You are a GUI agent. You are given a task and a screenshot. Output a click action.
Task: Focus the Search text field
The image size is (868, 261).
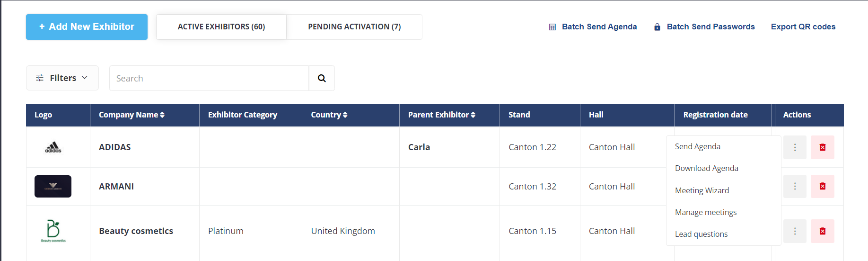click(209, 78)
